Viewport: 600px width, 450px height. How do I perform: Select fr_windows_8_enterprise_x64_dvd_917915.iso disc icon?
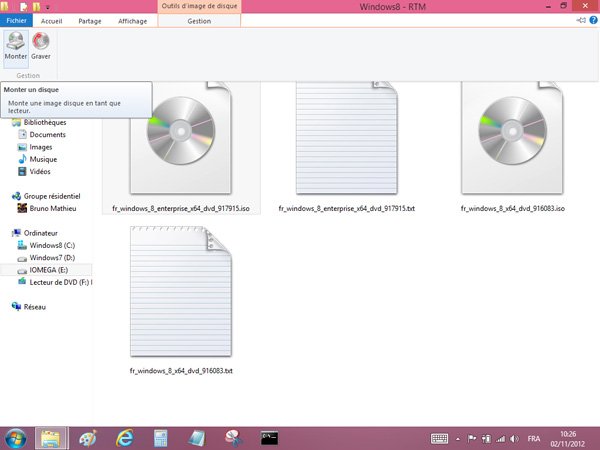(181, 138)
